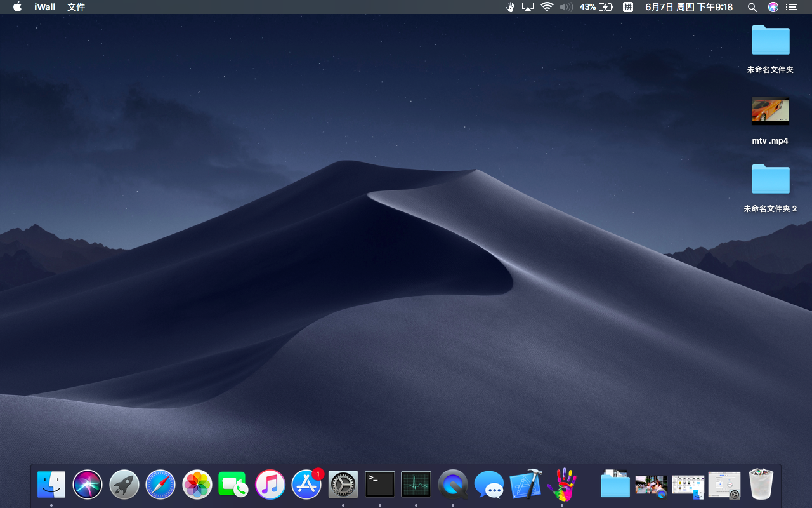The width and height of the screenshot is (812, 508).
Task: Launch Terminal from the Dock
Action: tap(379, 484)
